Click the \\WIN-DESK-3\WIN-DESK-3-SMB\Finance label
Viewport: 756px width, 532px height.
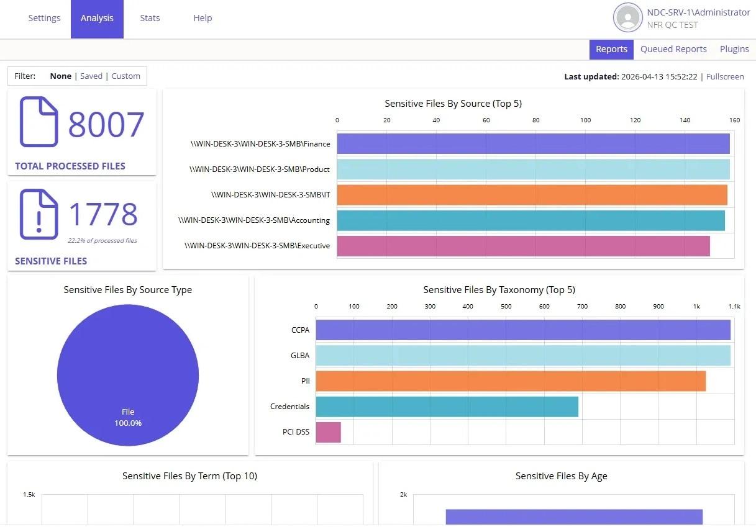(x=260, y=144)
